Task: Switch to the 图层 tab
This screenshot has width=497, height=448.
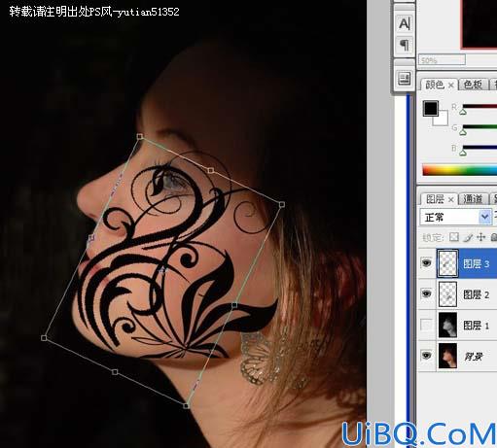Action: [435, 199]
